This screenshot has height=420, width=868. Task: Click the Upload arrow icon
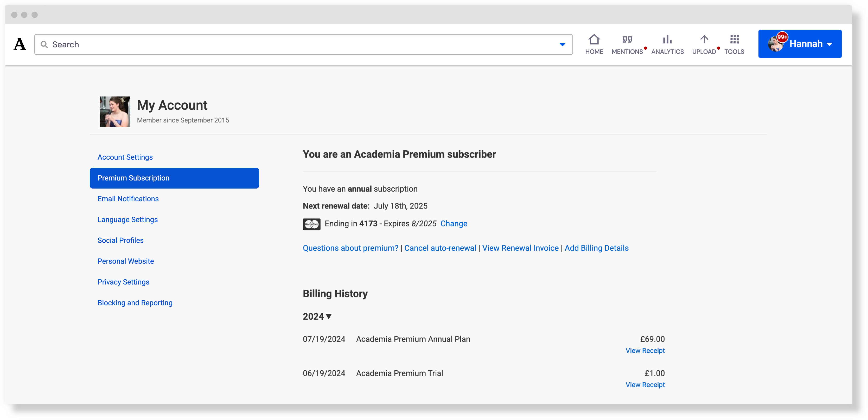704,40
